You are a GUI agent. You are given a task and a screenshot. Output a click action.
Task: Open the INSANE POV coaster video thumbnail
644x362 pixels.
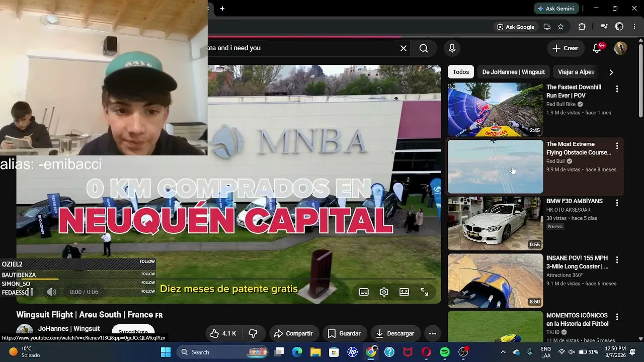(496, 281)
